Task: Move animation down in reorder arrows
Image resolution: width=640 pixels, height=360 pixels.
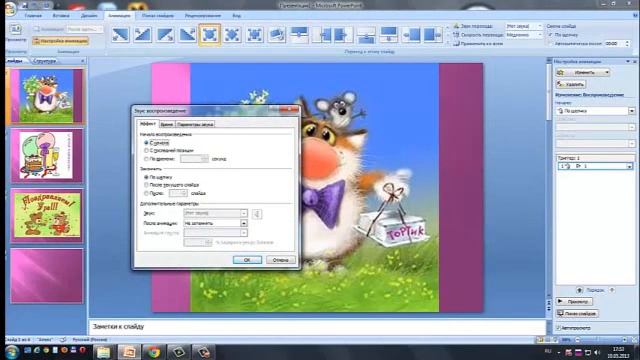Action: point(611,290)
